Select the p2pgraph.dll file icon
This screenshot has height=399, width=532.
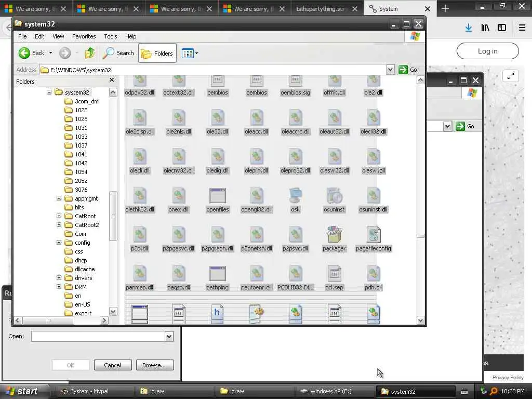[x=218, y=235]
